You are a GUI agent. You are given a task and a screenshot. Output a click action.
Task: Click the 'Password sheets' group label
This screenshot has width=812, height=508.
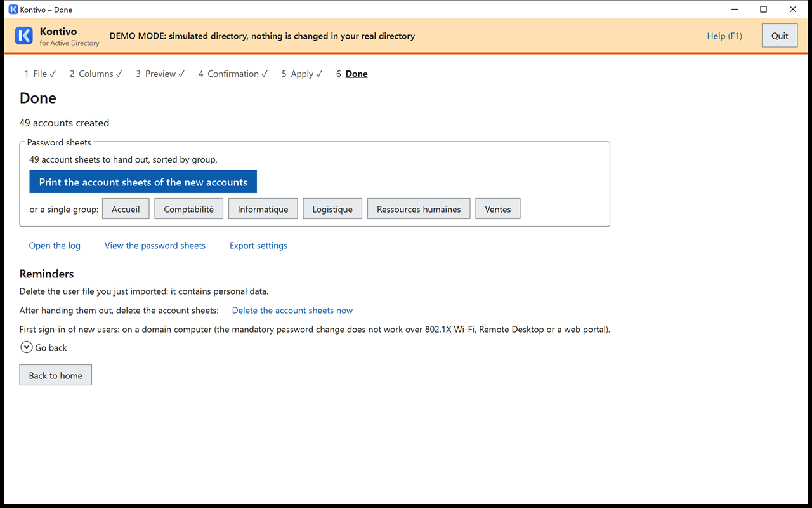pyautogui.click(x=59, y=142)
